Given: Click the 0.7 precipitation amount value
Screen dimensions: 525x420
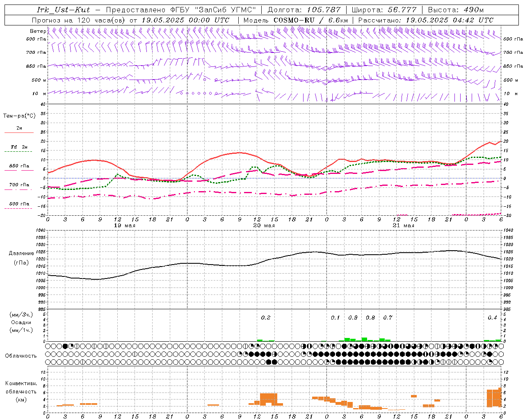Looking at the screenshot, I should (x=388, y=317).
